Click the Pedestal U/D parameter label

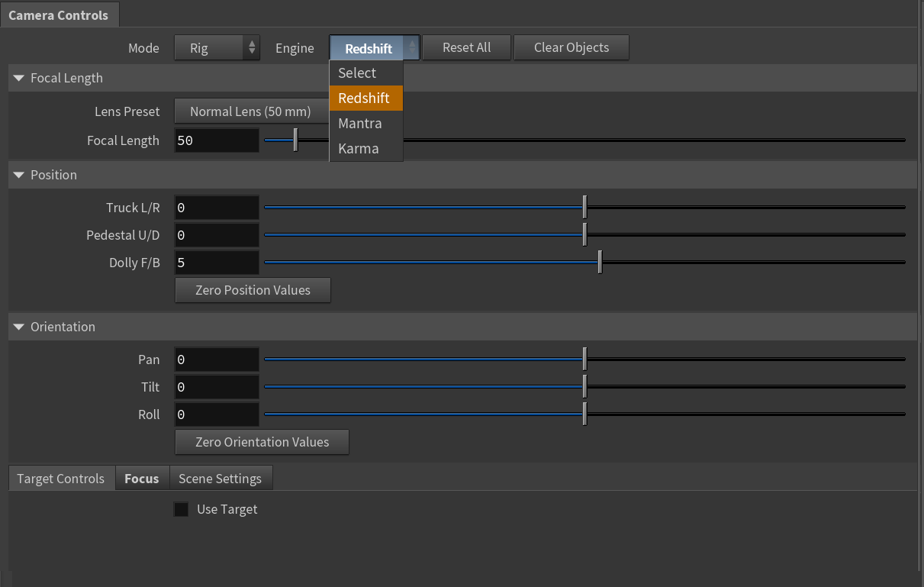click(x=123, y=235)
